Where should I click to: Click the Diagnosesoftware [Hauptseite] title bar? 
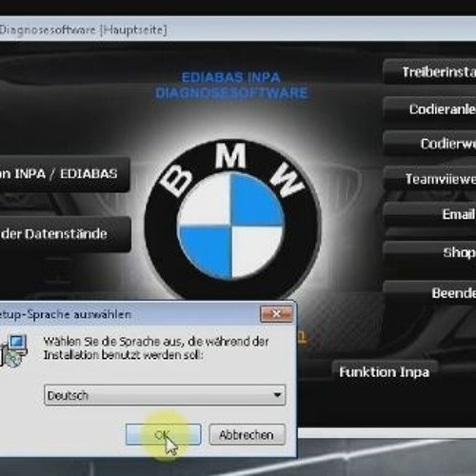(238, 30)
